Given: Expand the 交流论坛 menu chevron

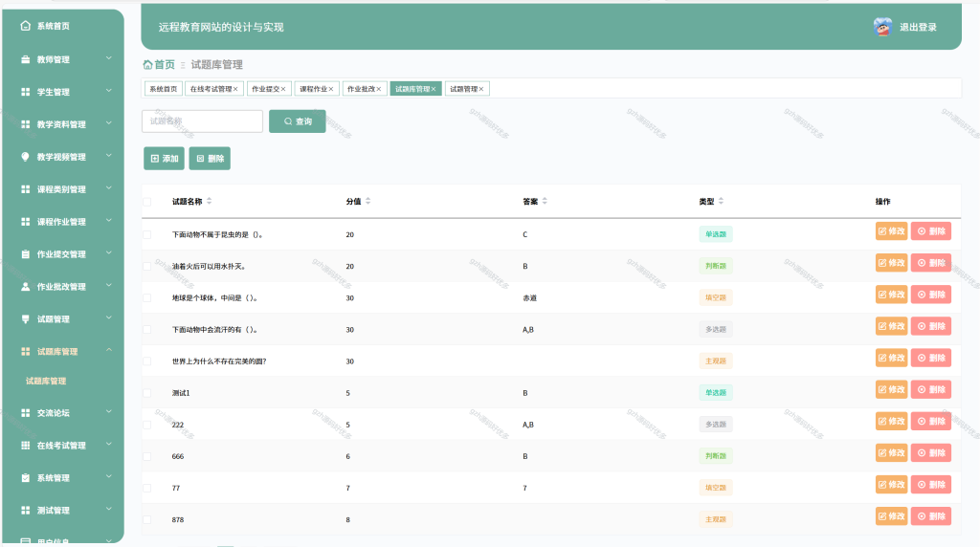Looking at the screenshot, I should pos(109,411).
